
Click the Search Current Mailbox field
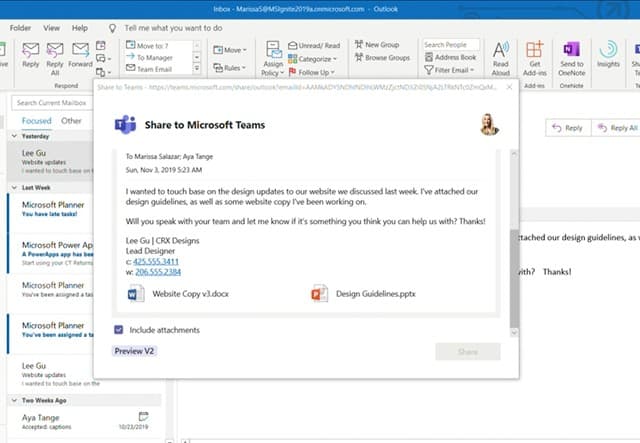tap(52, 103)
